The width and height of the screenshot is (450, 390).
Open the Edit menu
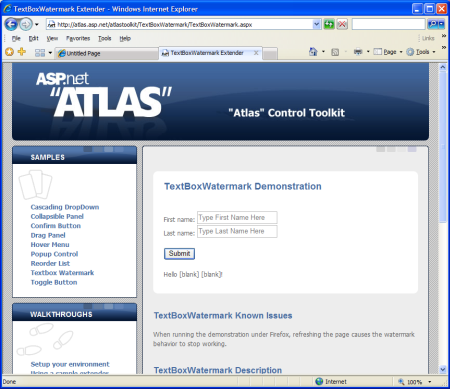[33, 38]
